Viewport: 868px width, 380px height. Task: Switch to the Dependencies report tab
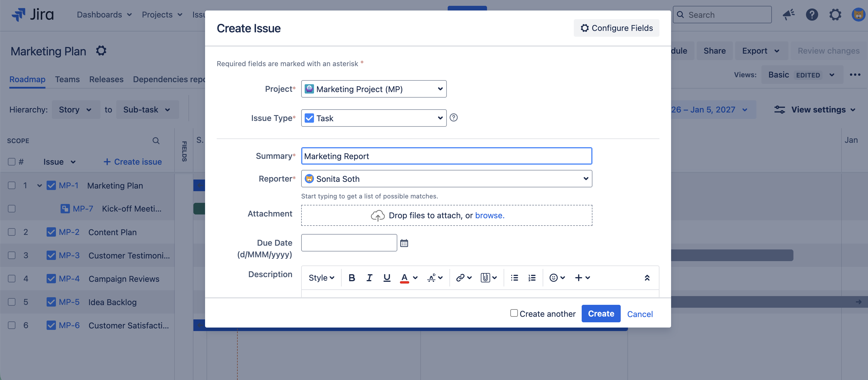point(169,79)
